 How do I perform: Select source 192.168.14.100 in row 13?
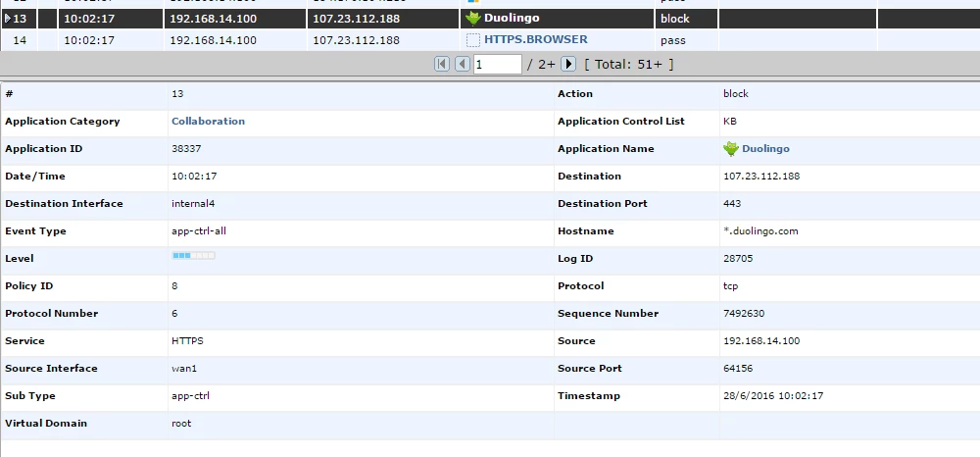point(213,19)
